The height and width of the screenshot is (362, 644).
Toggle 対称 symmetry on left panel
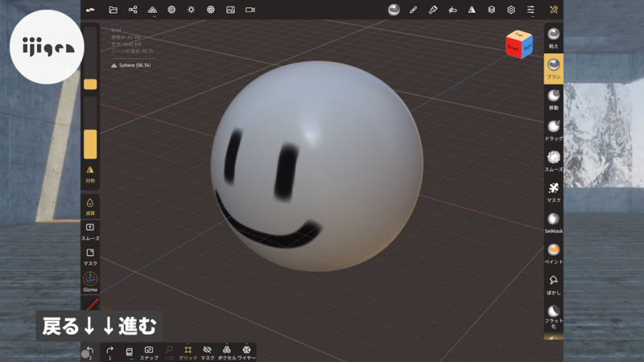coord(90,174)
